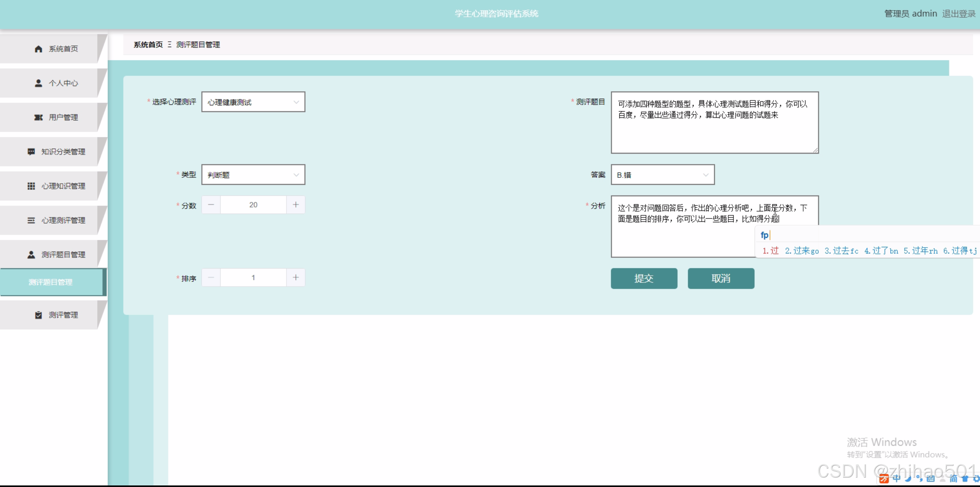Click 系统首页 in the breadcrumb
The height and width of the screenshot is (487, 980).
(x=148, y=45)
